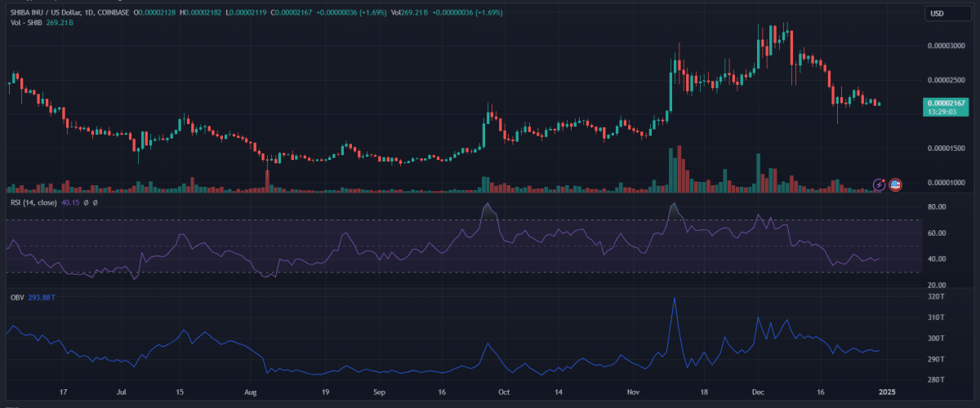Select the OBV indicator label

tap(16, 296)
